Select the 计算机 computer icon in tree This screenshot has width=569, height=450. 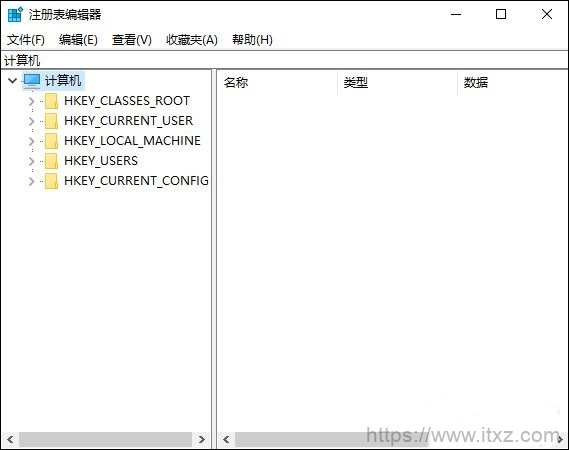[x=32, y=81]
